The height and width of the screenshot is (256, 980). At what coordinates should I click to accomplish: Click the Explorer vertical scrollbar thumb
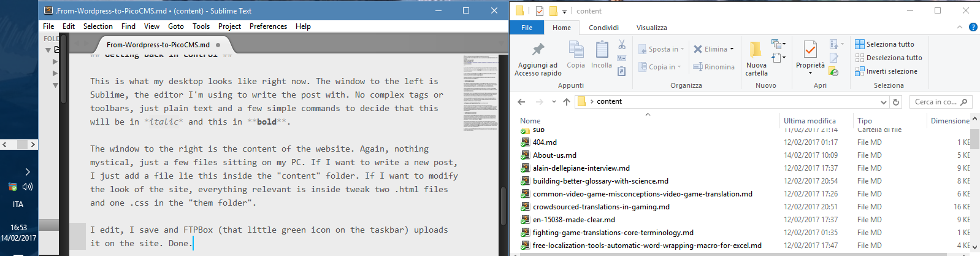coord(974,139)
